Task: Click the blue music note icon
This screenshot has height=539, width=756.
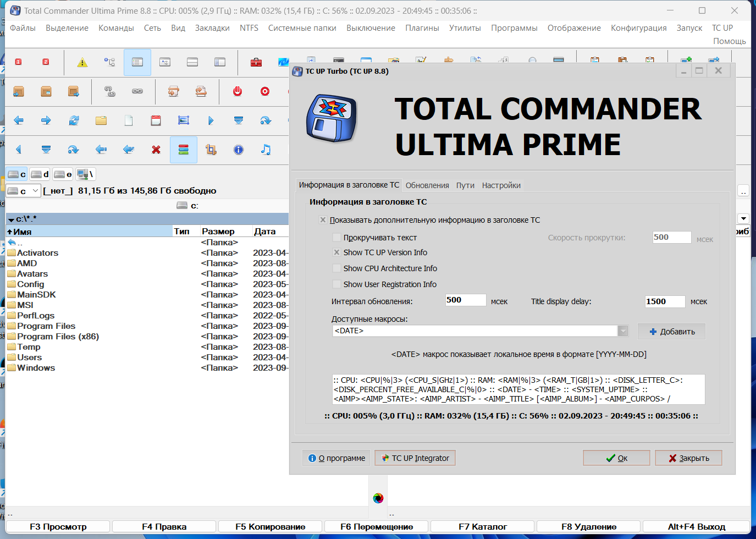Action: point(266,150)
